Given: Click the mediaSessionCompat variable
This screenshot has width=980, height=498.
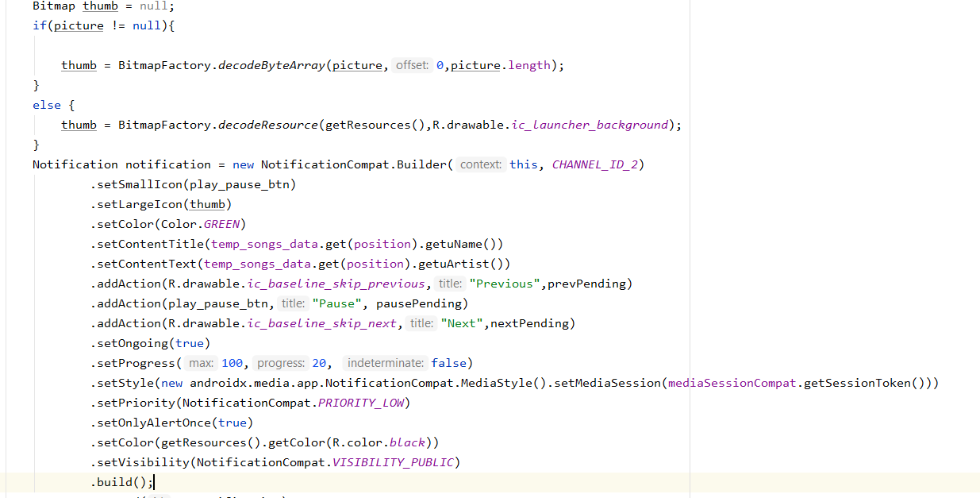Looking at the screenshot, I should coord(732,383).
